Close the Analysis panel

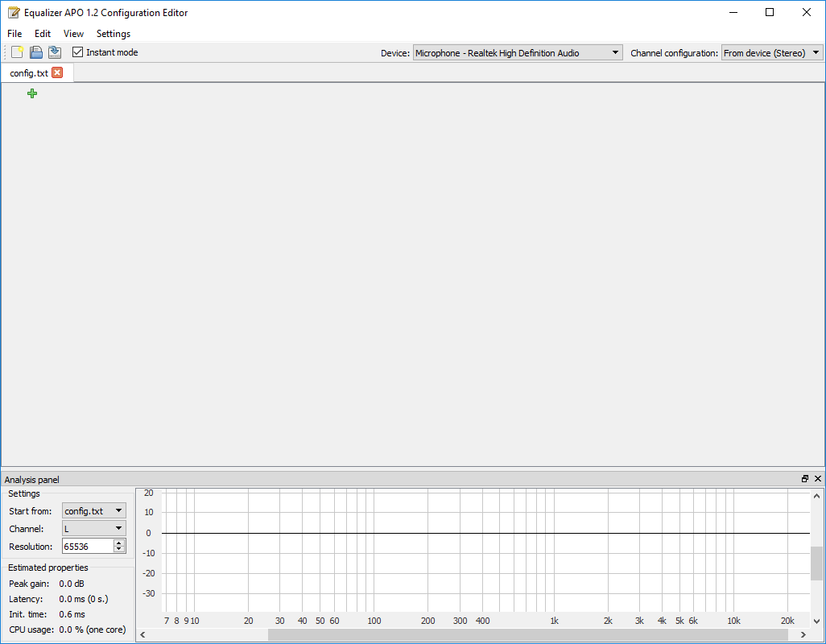tap(818, 479)
